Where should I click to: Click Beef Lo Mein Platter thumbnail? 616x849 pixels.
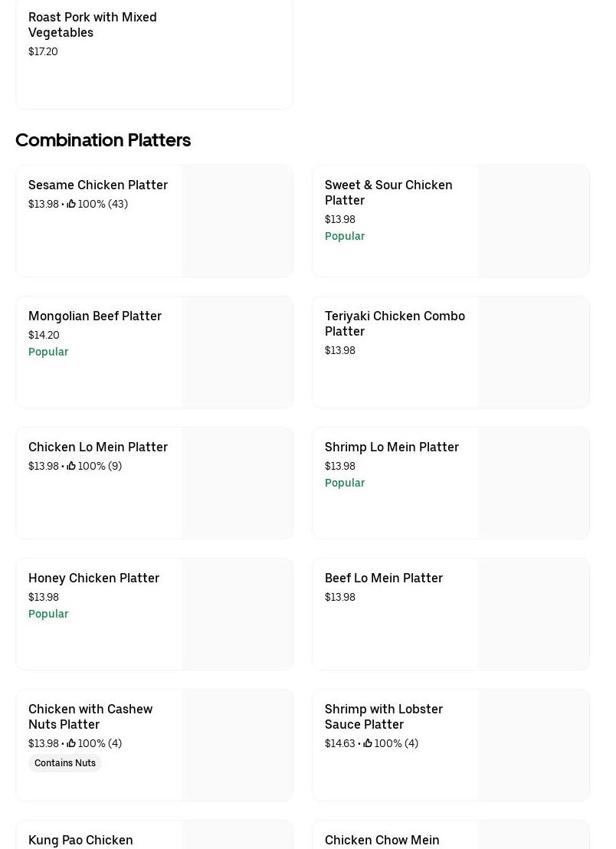pos(534,615)
